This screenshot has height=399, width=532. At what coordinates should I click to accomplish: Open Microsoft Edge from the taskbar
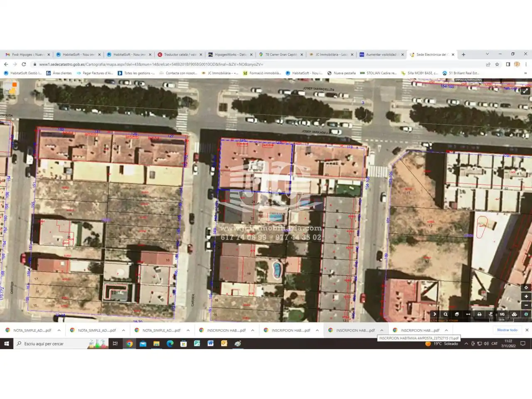click(x=170, y=344)
